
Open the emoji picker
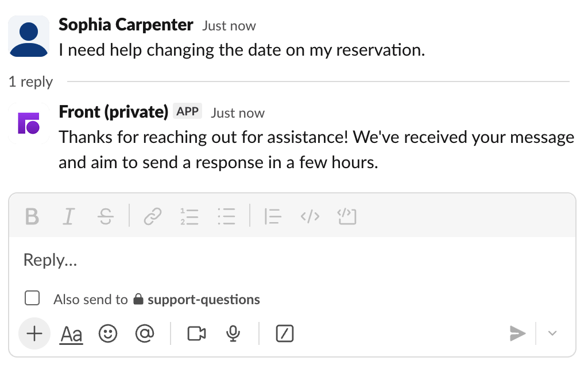click(x=108, y=333)
